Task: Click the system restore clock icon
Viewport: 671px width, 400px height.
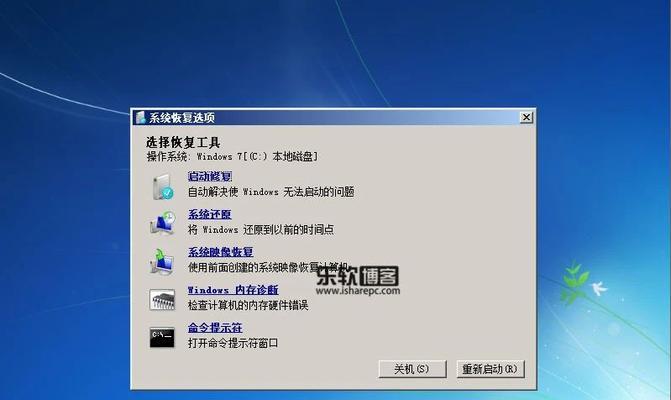Action: 163,223
